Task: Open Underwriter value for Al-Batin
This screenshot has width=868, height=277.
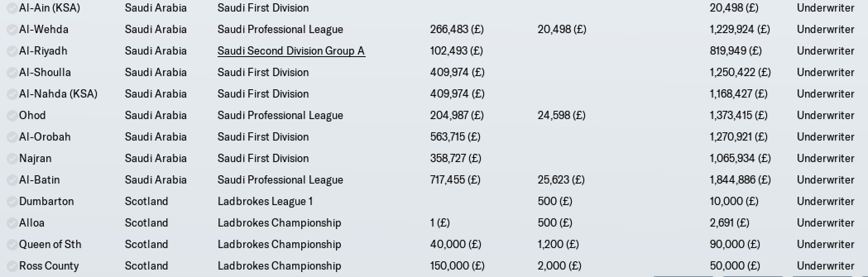Action: [825, 180]
